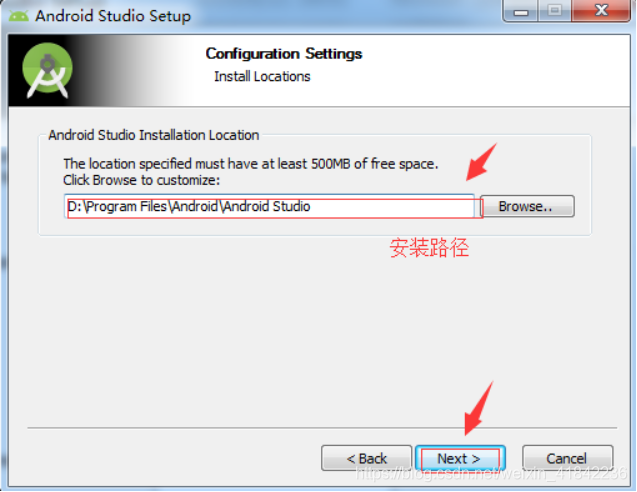
Task: Go to the previous step with < Back
Action: [x=366, y=458]
